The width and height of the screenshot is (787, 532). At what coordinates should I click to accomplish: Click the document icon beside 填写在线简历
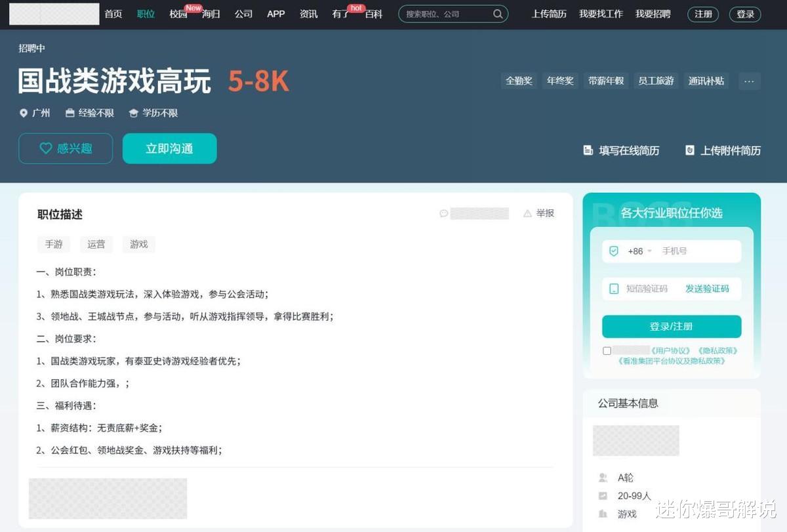(588, 150)
